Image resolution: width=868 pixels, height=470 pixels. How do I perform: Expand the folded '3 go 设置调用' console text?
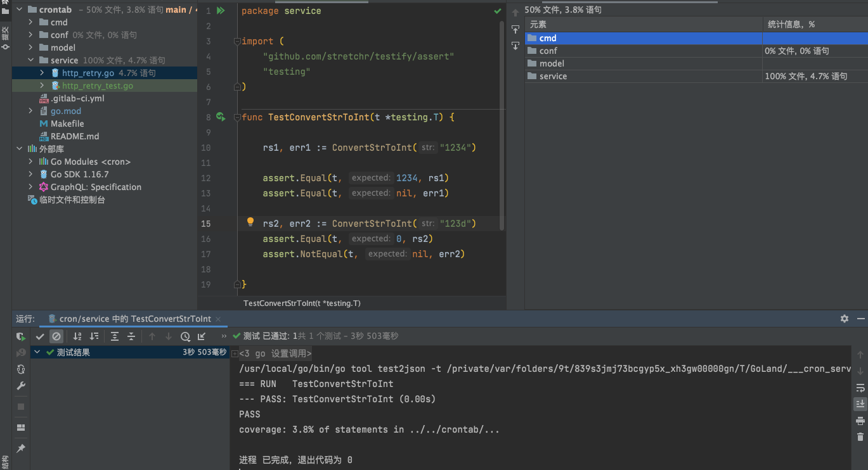tap(235, 353)
